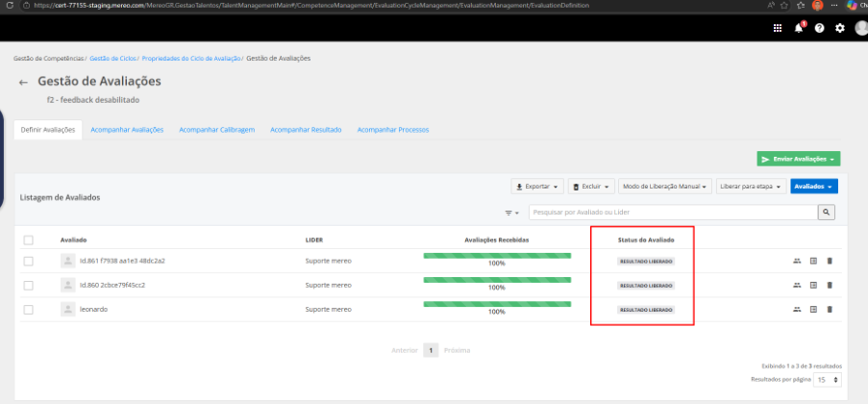Switch to Acompanhar Calibragem tab

[217, 130]
